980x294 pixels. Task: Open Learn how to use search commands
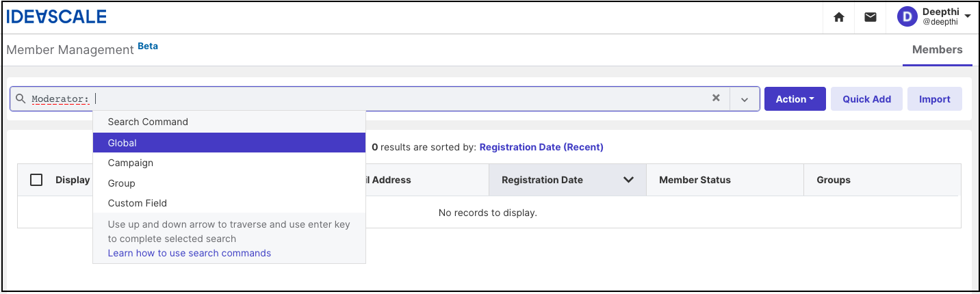tap(190, 253)
